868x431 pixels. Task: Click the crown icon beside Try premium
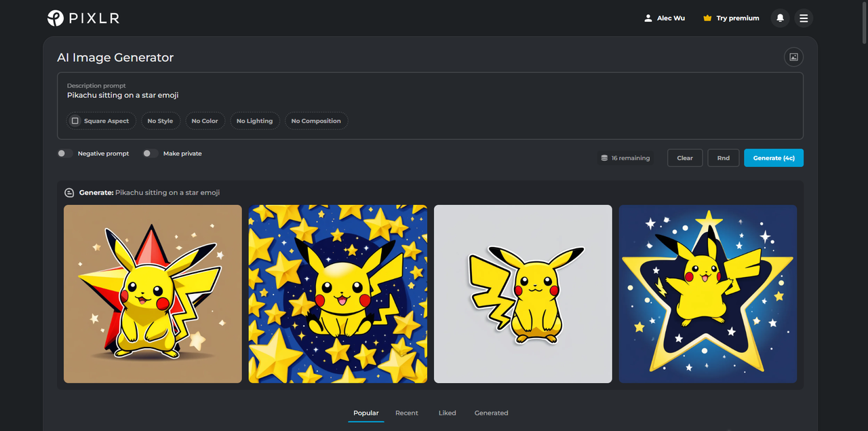[707, 18]
